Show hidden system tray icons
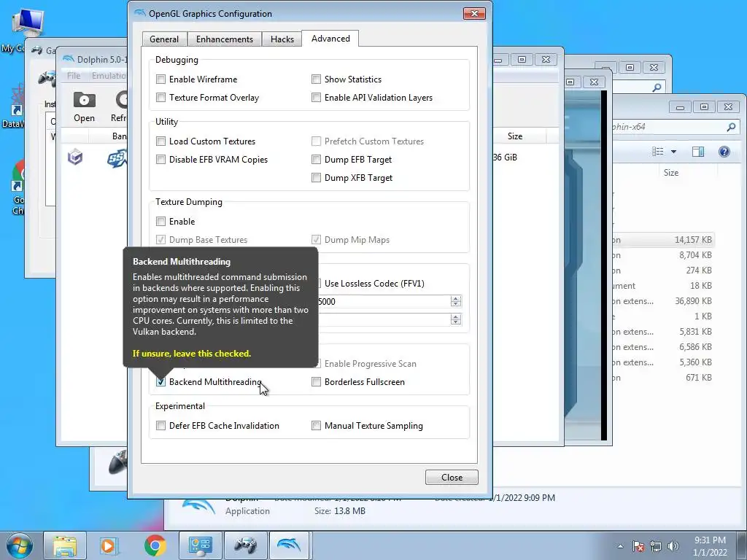The width and height of the screenshot is (747, 560). pyautogui.click(x=620, y=546)
